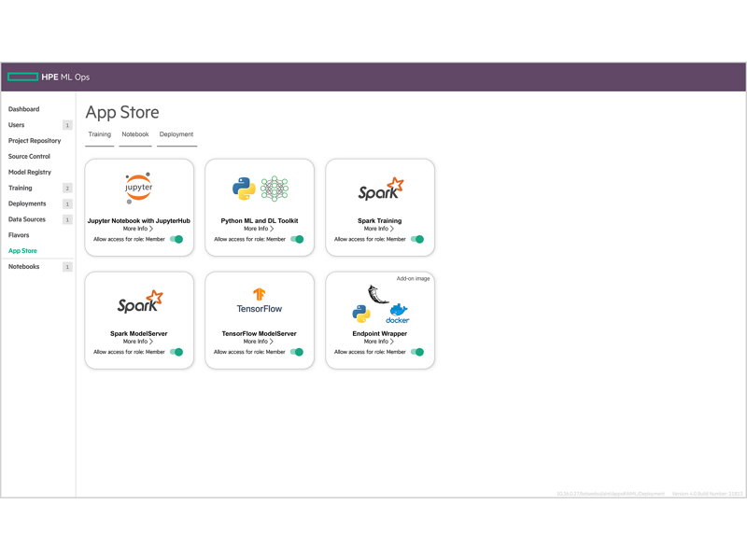Click the HPE ML Ops header title

65,77
